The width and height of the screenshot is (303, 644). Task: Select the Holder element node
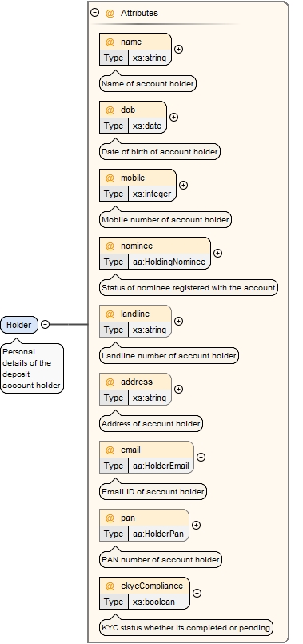(x=19, y=325)
